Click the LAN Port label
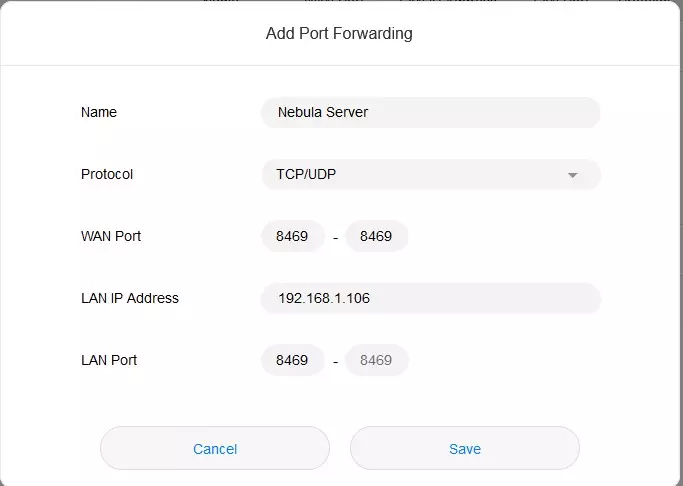This screenshot has width=683, height=486. click(x=109, y=361)
